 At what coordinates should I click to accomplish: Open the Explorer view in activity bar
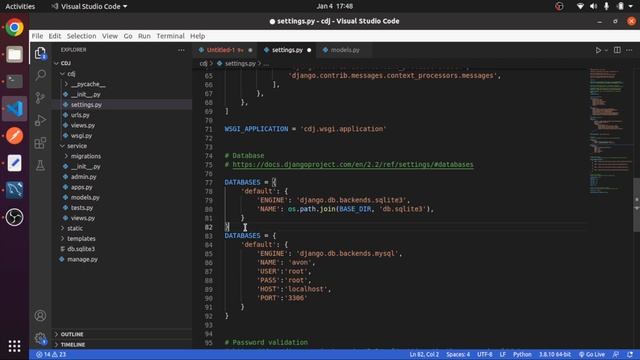coord(40,53)
